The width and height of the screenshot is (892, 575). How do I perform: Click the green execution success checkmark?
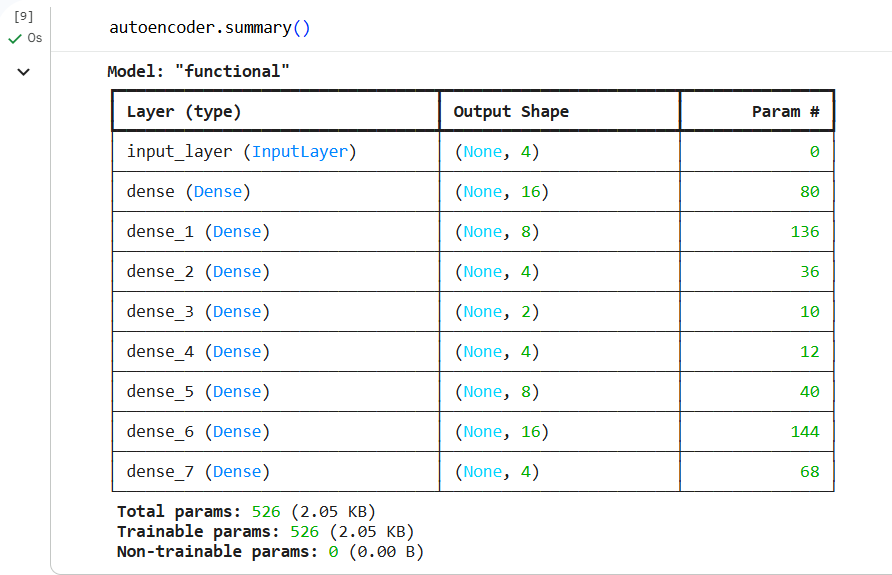[14, 38]
